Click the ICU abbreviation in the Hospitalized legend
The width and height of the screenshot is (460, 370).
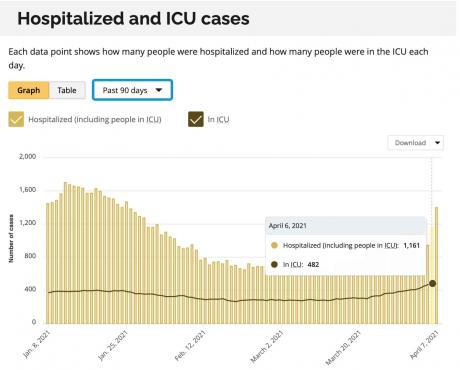point(154,119)
